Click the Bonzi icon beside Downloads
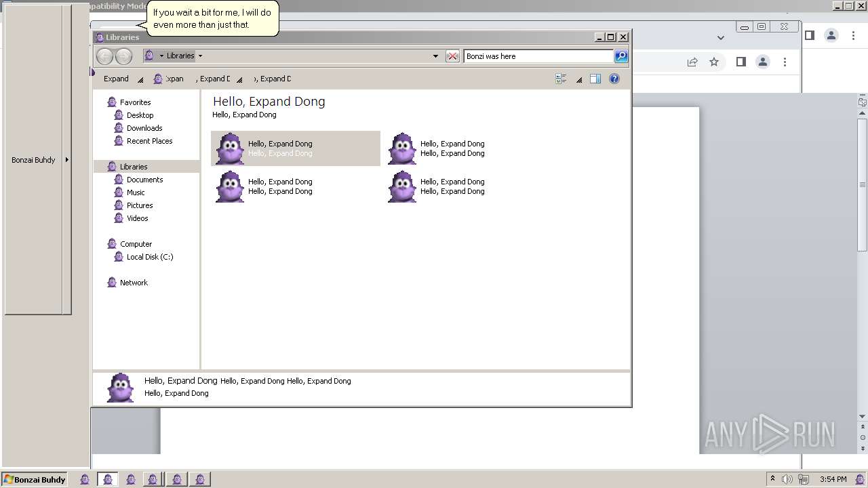 tap(119, 128)
